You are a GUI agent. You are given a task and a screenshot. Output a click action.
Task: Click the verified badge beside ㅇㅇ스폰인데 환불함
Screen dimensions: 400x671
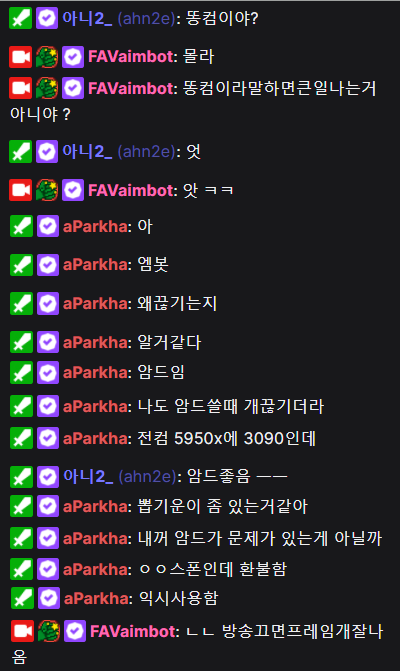(48, 569)
